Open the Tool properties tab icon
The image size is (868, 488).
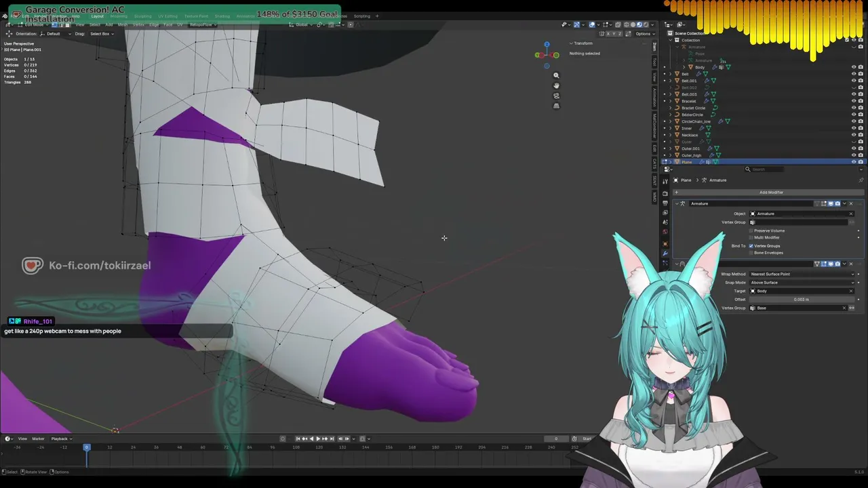tap(665, 181)
